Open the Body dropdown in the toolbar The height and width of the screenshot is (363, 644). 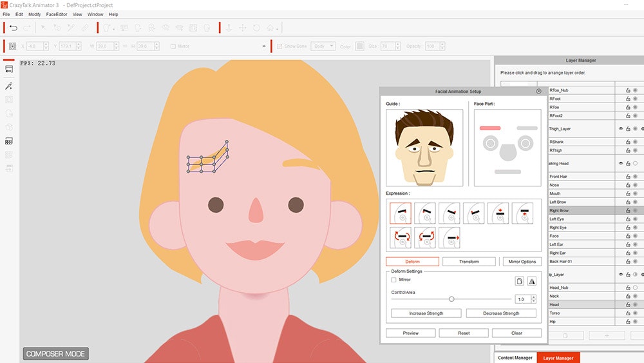[323, 46]
